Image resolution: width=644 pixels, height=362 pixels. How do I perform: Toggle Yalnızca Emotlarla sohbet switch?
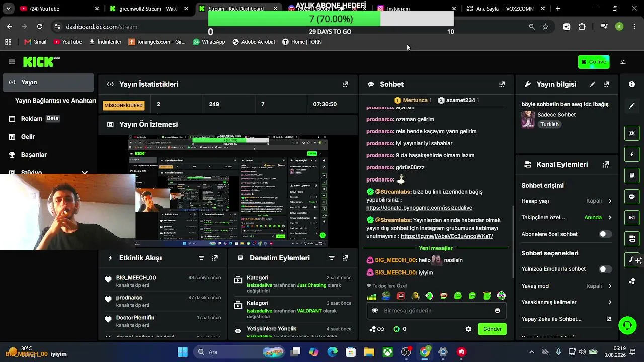605,269
